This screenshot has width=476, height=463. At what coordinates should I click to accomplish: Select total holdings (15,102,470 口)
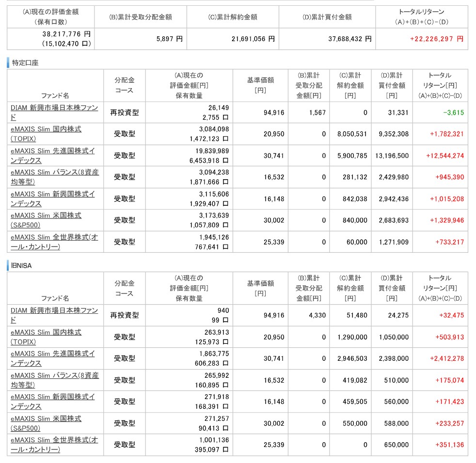(x=66, y=44)
